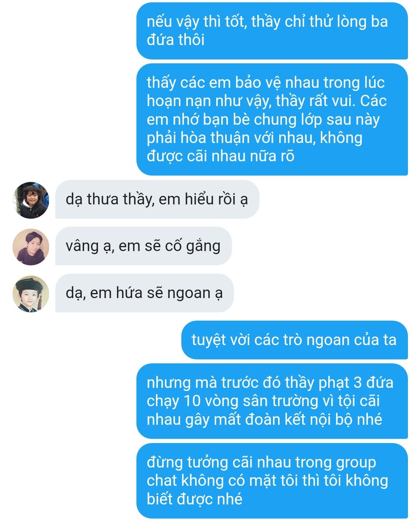Open the avatar beside 'dạ, em hứa sẽ ngoan ạ'
The image size is (420, 527).
click(31, 294)
